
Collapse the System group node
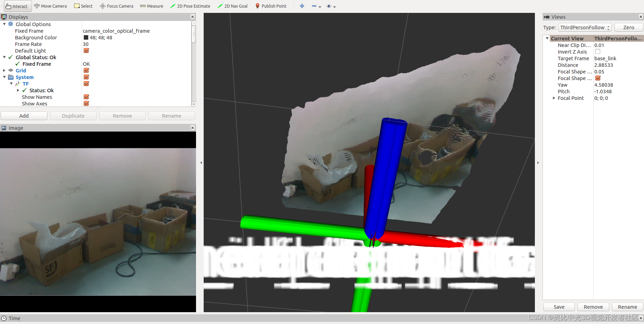pyautogui.click(x=4, y=77)
